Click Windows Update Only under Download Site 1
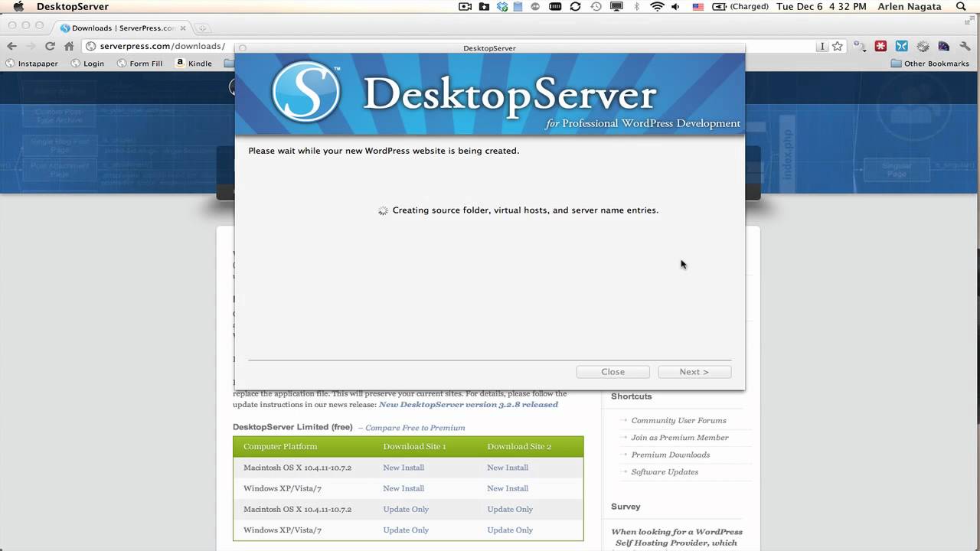This screenshot has width=980, height=551. pyautogui.click(x=406, y=530)
